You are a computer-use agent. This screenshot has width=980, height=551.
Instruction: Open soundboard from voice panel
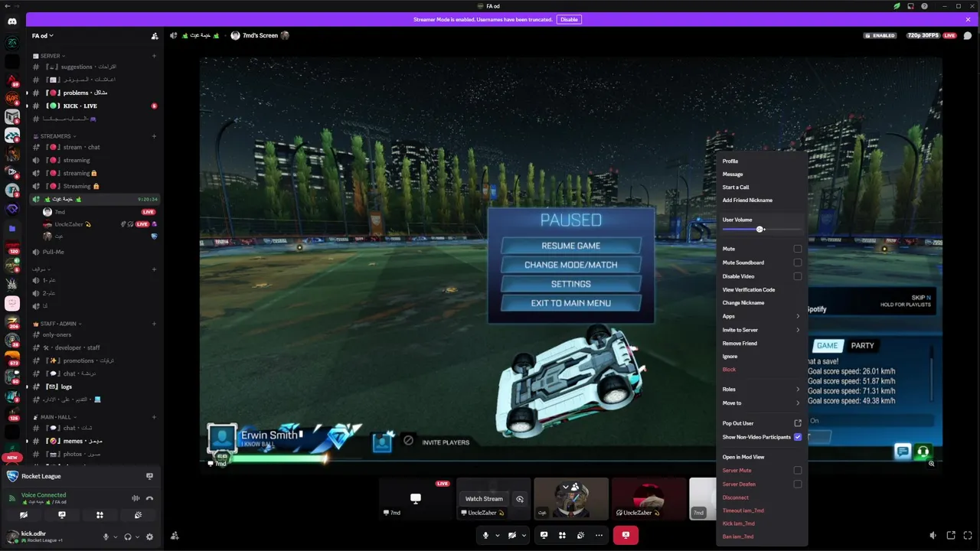(138, 515)
